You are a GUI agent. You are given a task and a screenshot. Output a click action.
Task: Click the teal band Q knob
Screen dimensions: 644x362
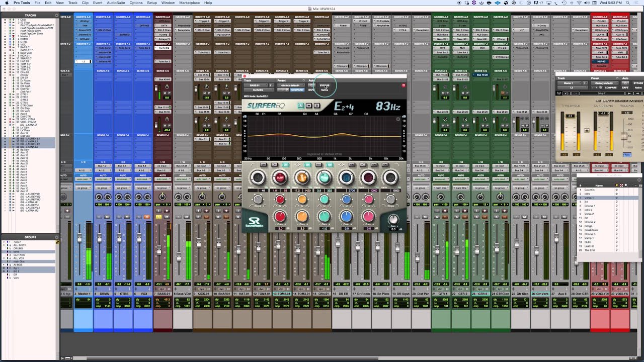coord(324,200)
